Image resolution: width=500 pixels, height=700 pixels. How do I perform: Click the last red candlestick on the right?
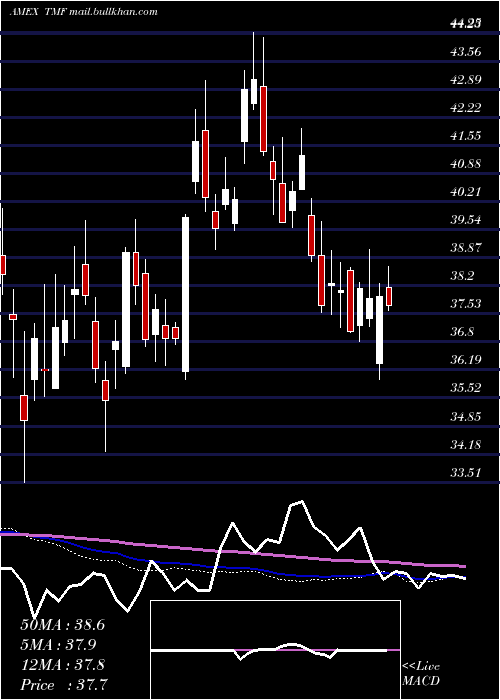[x=389, y=296]
